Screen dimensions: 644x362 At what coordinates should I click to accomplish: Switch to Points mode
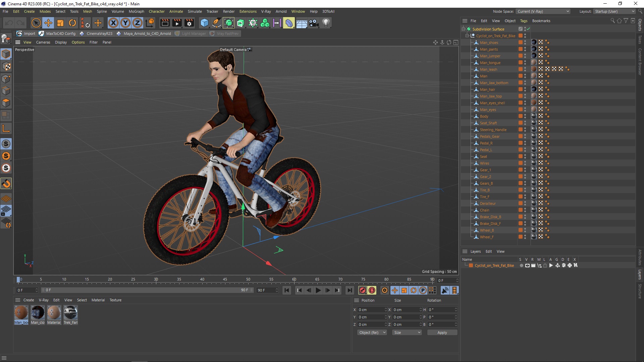click(6, 79)
